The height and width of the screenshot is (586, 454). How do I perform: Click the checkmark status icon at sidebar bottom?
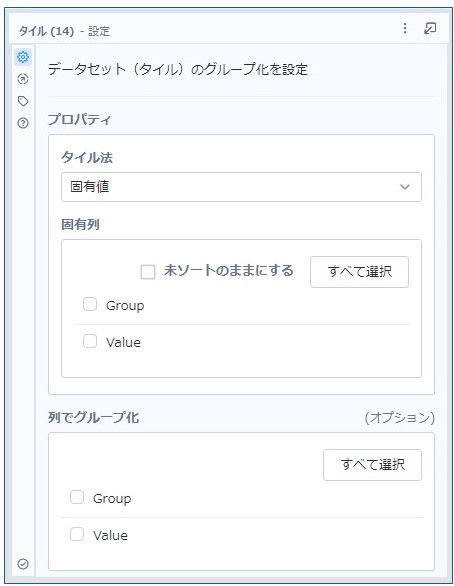(23, 564)
